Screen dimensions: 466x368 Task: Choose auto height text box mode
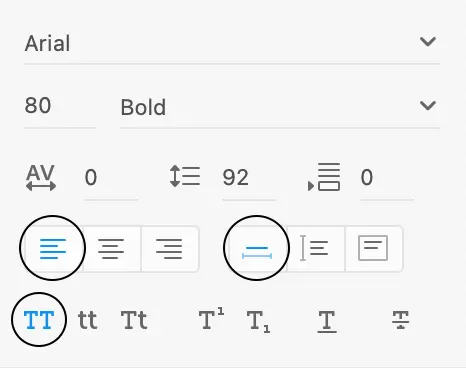click(x=315, y=249)
